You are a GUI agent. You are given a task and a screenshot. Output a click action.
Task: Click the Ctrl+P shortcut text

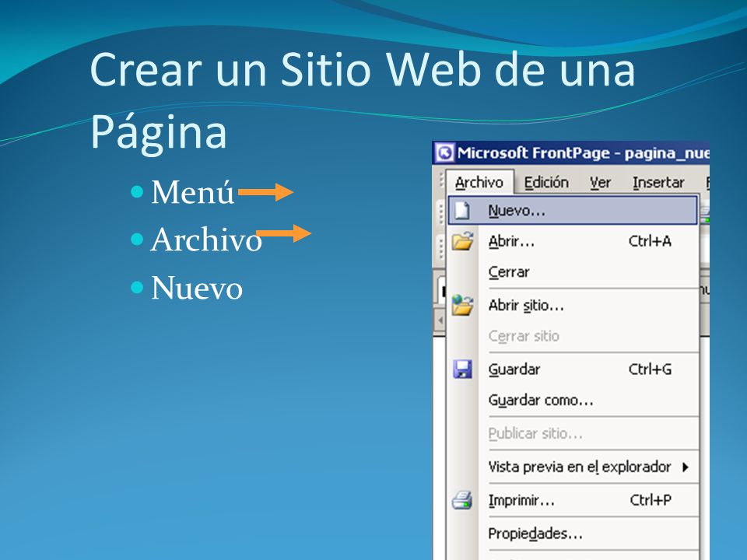pos(651,500)
